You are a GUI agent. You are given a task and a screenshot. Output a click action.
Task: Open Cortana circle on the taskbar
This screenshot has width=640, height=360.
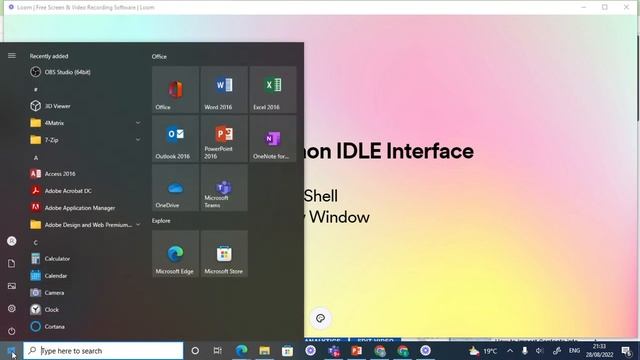click(195, 351)
